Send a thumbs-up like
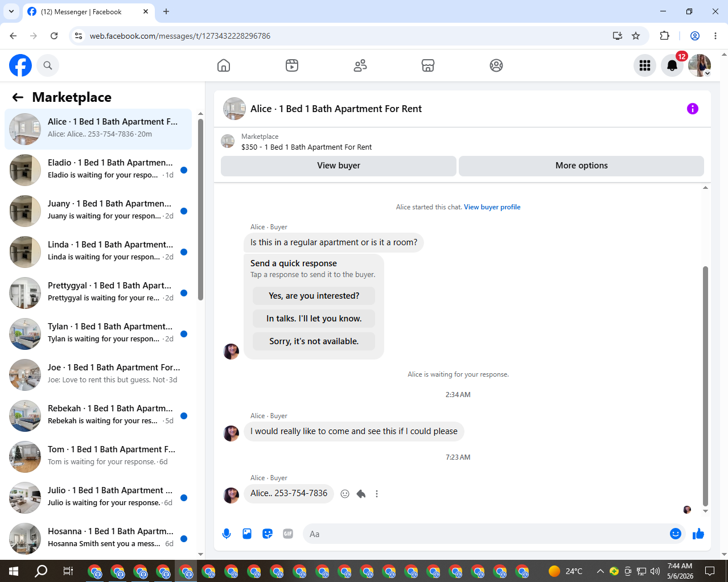 pyautogui.click(x=698, y=534)
